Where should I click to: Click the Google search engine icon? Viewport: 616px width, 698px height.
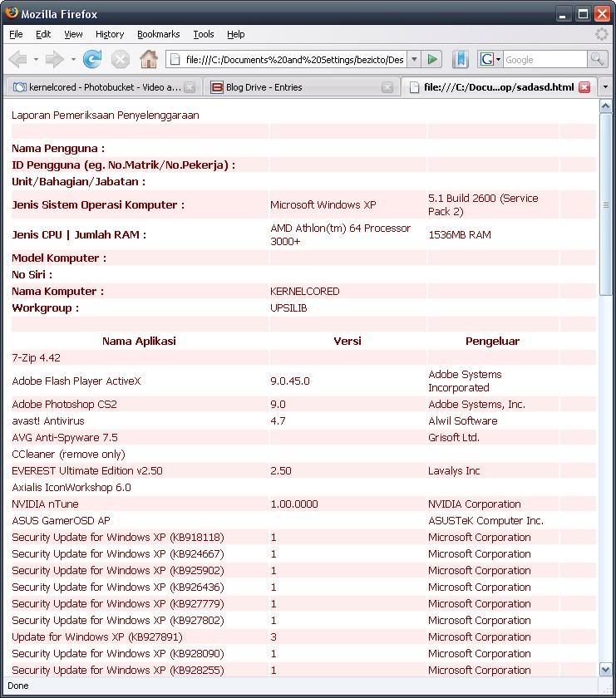click(x=487, y=59)
